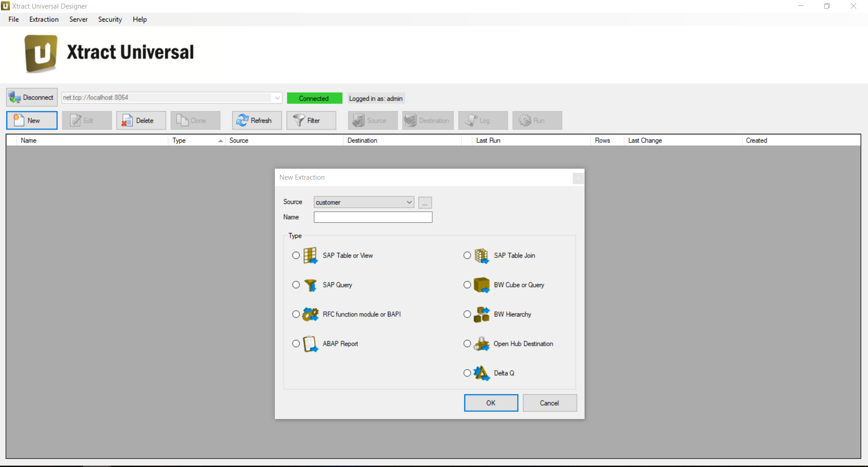
Task: Select BW Cube or Query radio button
Action: coord(467,285)
